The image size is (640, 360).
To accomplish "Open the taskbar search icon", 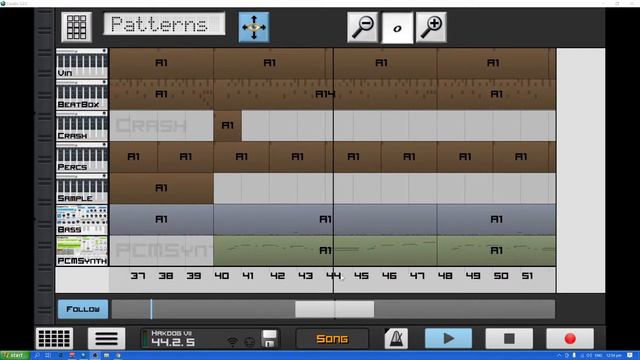I will (37, 356).
